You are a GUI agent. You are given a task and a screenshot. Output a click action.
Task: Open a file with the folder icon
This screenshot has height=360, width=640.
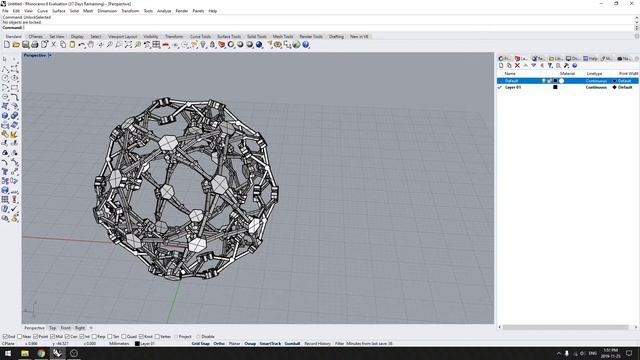[x=16, y=45]
